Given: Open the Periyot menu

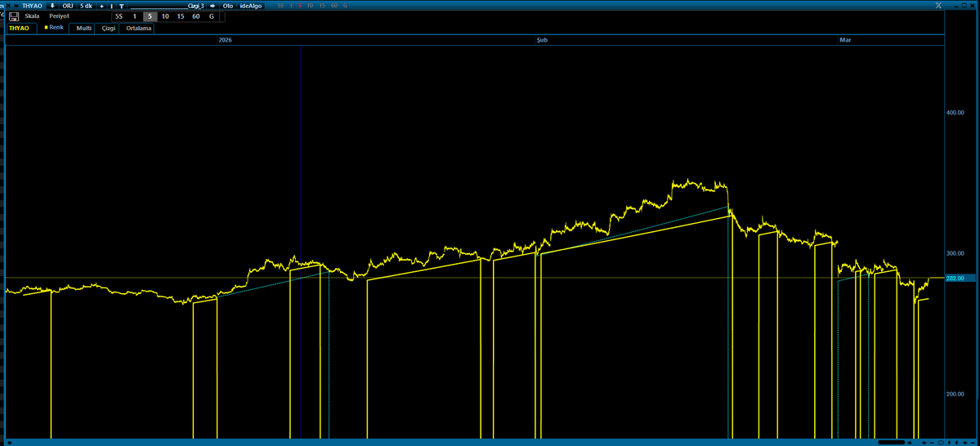Looking at the screenshot, I should click(59, 16).
